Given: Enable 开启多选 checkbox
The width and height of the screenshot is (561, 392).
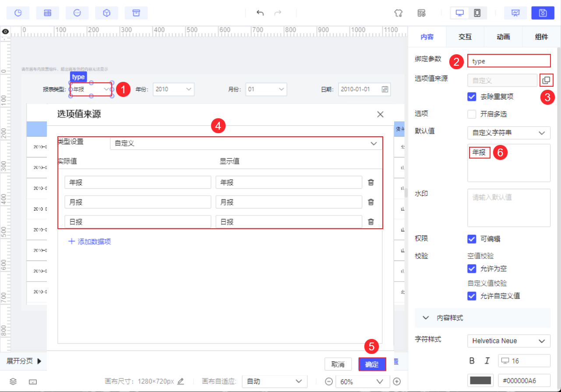Looking at the screenshot, I should (472, 114).
